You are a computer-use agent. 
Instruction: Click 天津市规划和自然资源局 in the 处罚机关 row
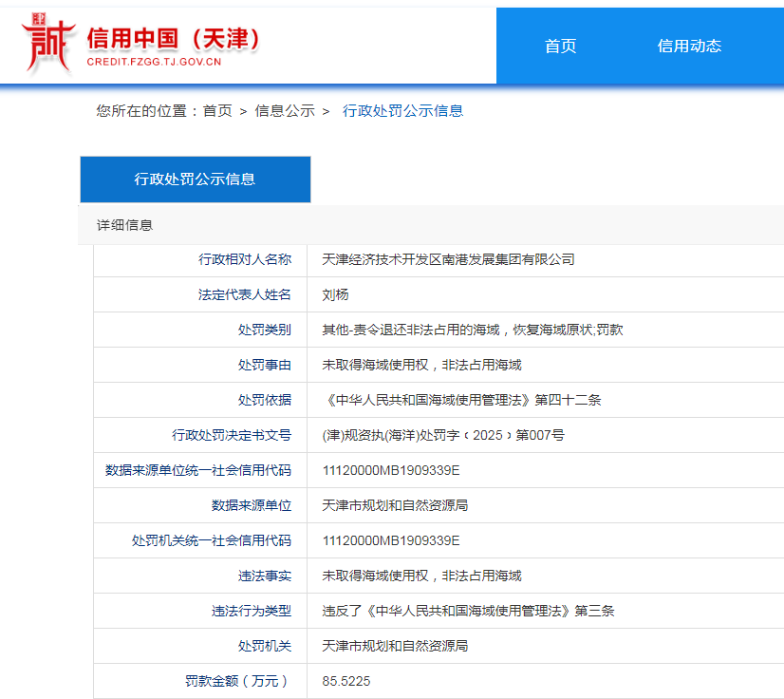tap(395, 646)
